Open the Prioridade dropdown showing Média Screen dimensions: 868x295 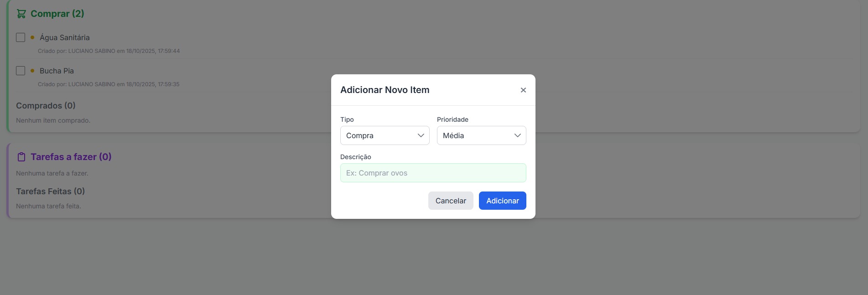(482, 135)
